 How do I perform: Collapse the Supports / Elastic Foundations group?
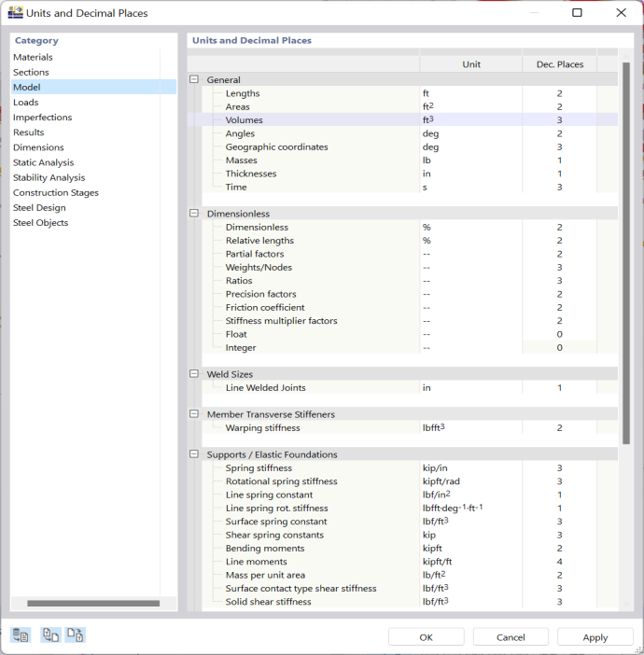pyautogui.click(x=194, y=454)
